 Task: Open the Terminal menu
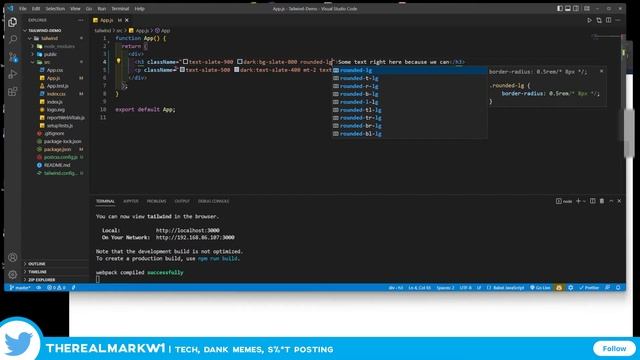coord(120,9)
